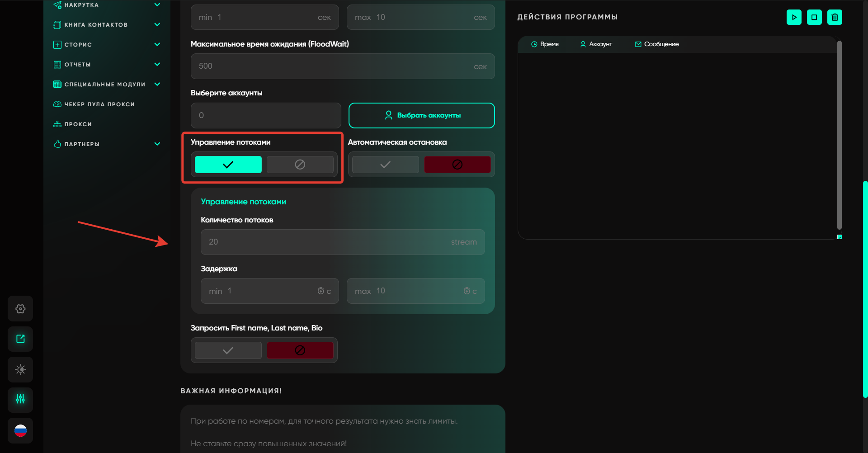
Task: Change language via Russian flag icon
Action: coord(20,430)
